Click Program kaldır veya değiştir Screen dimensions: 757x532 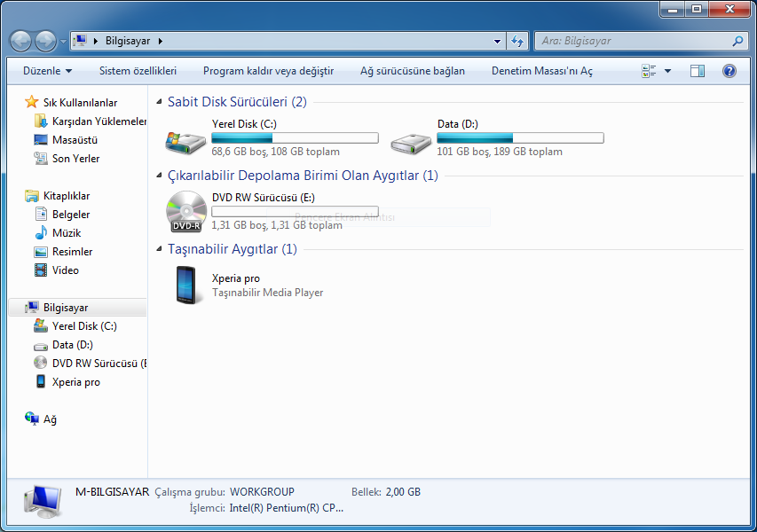(x=268, y=71)
